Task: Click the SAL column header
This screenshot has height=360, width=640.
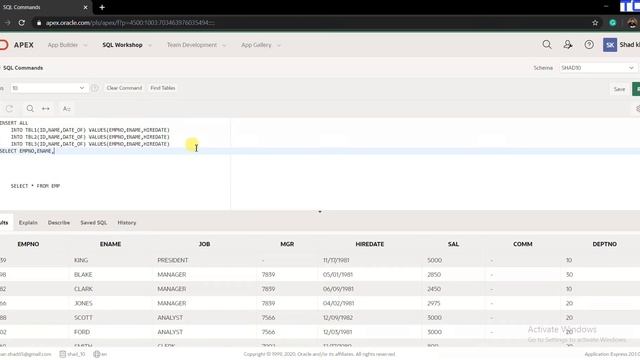Action: point(453,244)
